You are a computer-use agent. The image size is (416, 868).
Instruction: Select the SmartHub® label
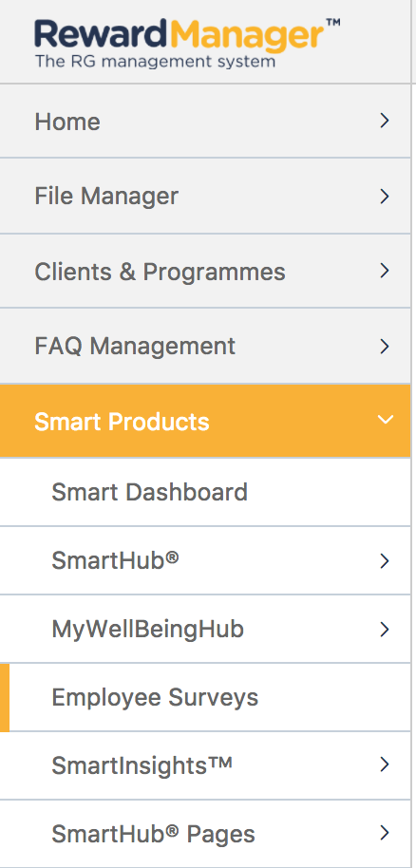click(115, 560)
